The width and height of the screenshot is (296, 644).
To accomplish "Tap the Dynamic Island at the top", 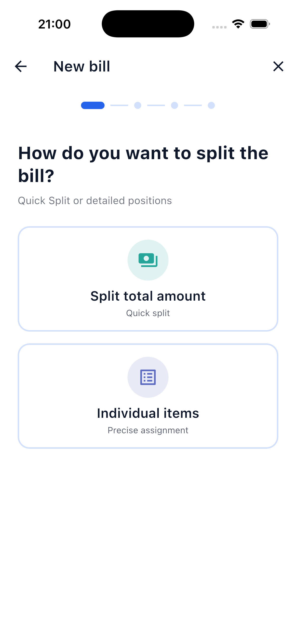I will click(x=148, y=24).
